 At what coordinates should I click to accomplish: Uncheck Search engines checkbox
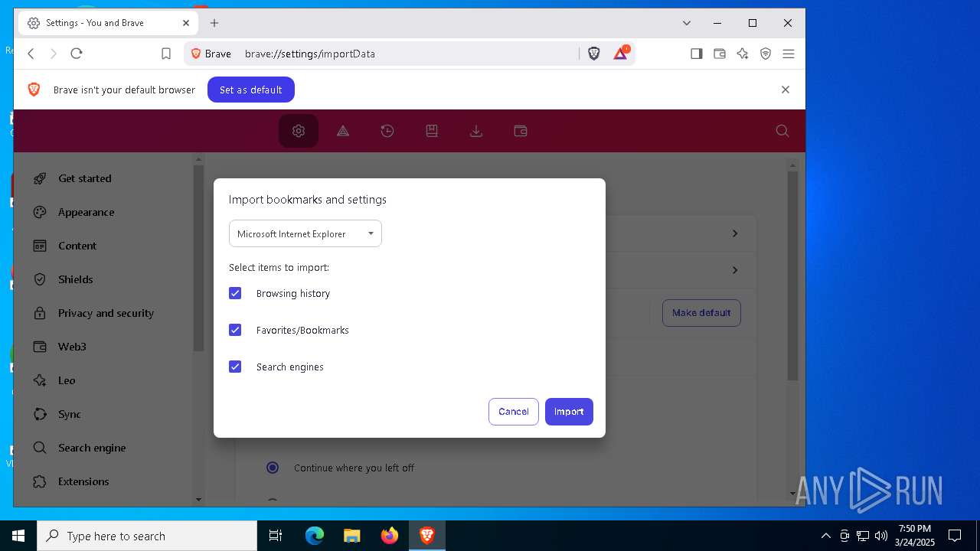pos(235,367)
